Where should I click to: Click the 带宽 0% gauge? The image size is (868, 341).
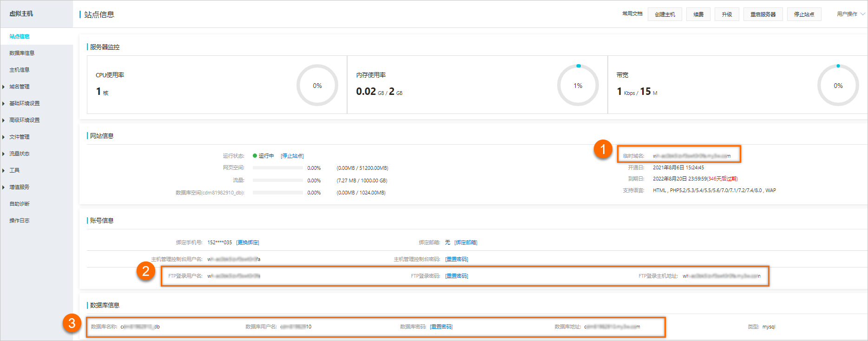click(x=838, y=86)
